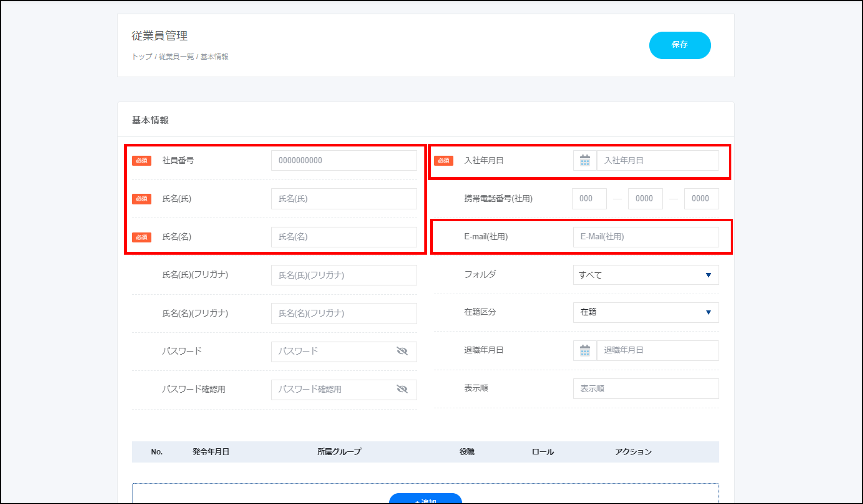The height and width of the screenshot is (504, 863).
Task: Click the 所属グループ column header
Action: click(339, 452)
